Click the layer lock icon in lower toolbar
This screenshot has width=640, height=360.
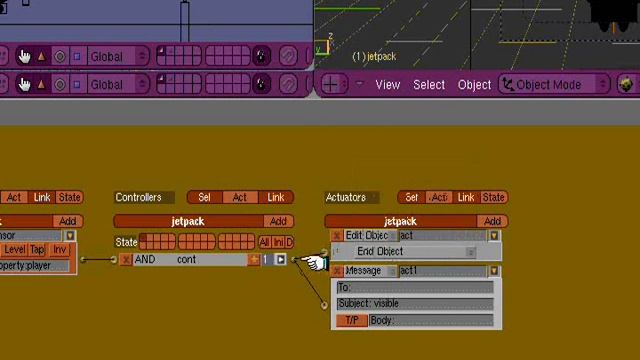(x=261, y=84)
